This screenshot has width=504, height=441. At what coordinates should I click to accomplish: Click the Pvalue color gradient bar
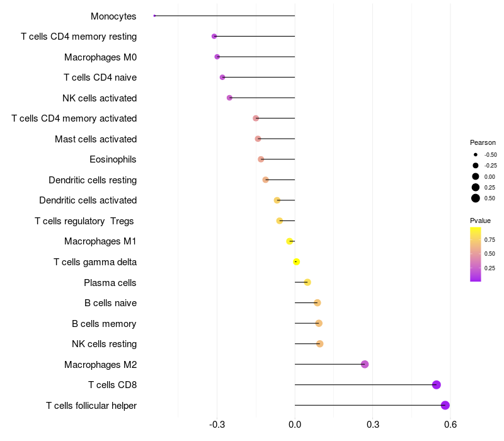(x=476, y=255)
